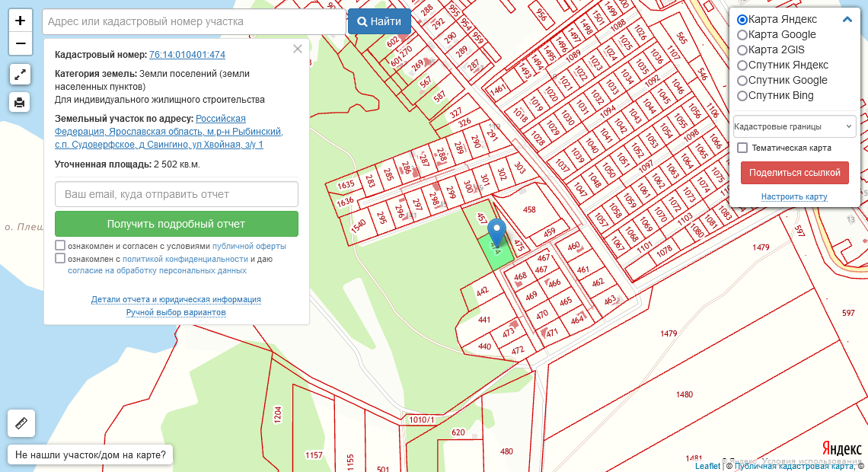Activate the ruler measurement tool
The image size is (868, 472).
point(21,423)
